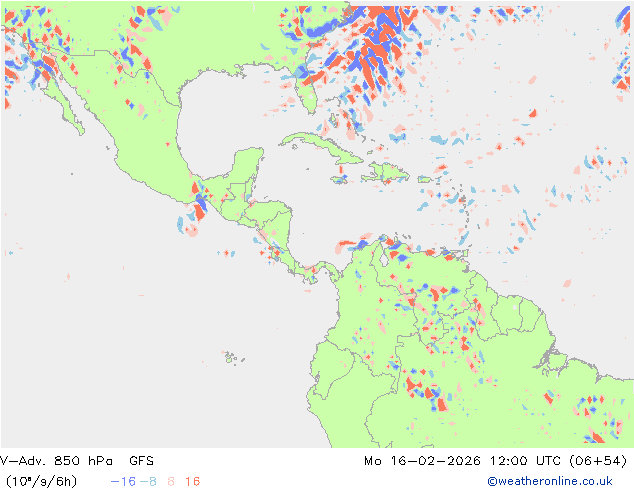Image resolution: width=634 pixels, height=490 pixels.
Task: Click the GFS model label
Action: click(142, 461)
